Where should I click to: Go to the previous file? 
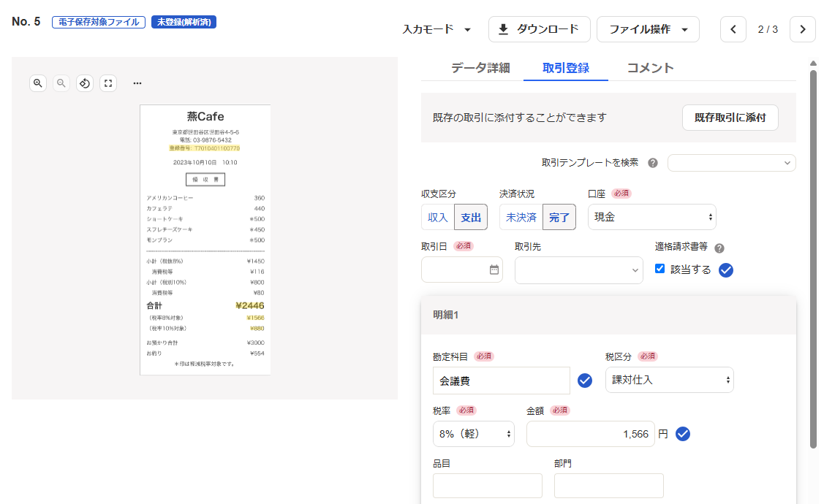pos(733,29)
